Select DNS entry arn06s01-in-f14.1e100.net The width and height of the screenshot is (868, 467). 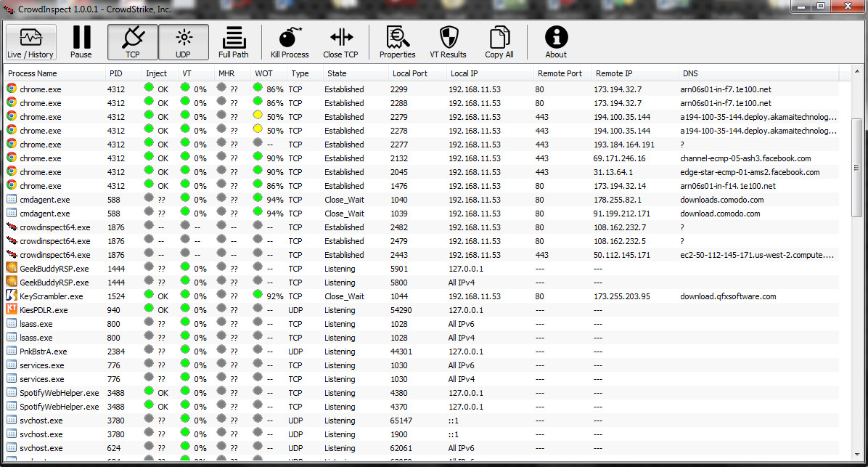pos(728,186)
